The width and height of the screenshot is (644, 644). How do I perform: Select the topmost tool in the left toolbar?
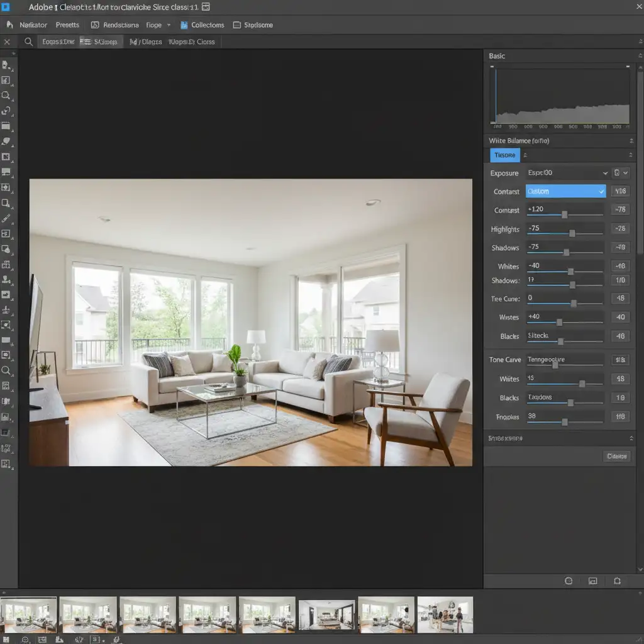point(6,65)
